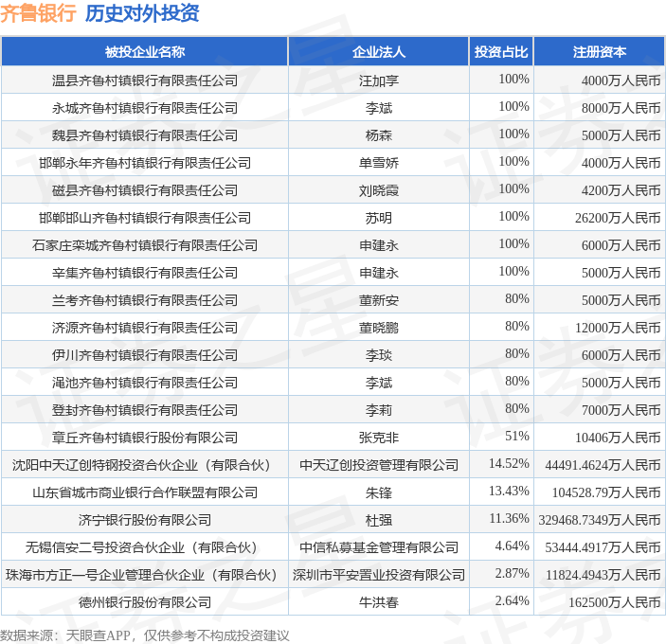Select 沈阳中天辽创特钢投资合伙企业 cell
Image resolution: width=666 pixels, height=644 pixels.
144,465
